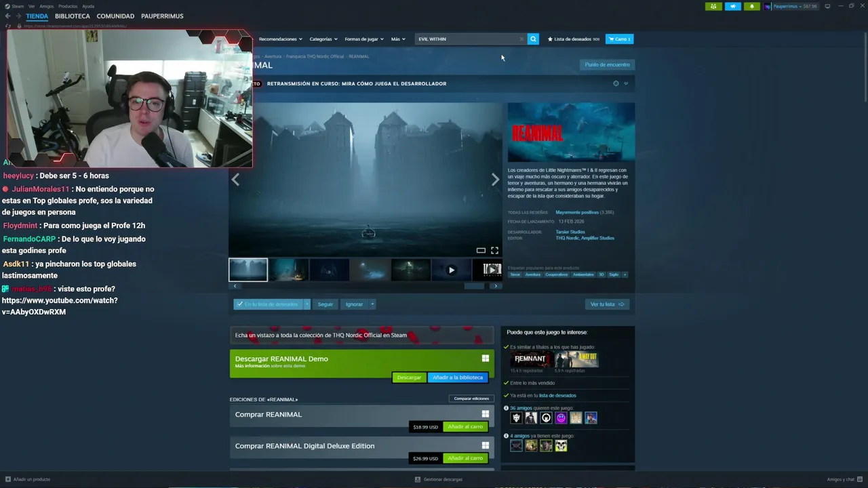The image size is (868, 488).
Task: Click Ver tu lista button
Action: tap(607, 304)
